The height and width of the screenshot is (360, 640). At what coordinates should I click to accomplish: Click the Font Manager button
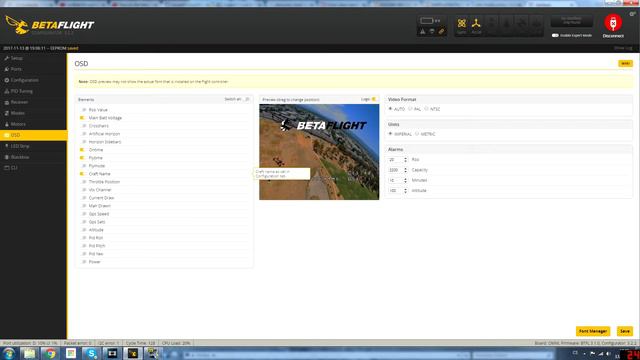593,331
